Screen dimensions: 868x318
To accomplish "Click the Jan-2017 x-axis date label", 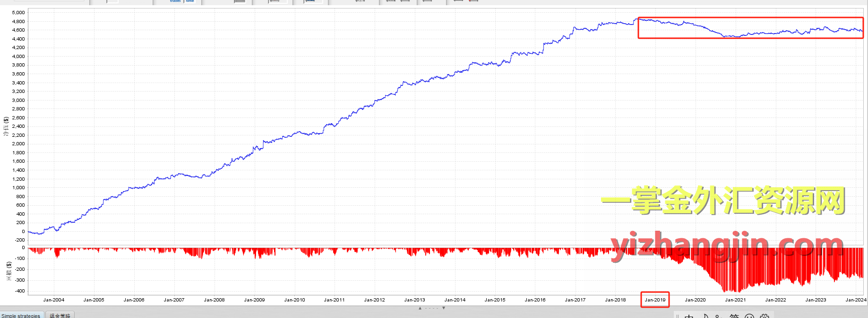I will click(576, 300).
